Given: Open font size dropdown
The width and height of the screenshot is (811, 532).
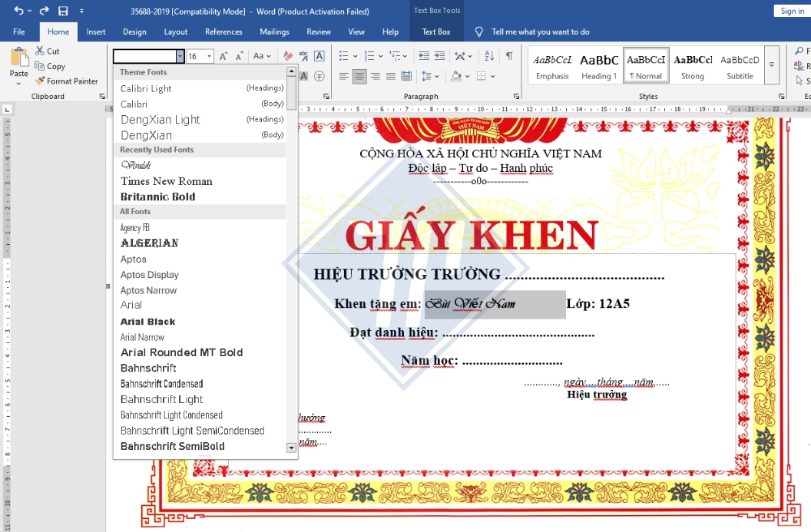Looking at the screenshot, I should pyautogui.click(x=210, y=56).
